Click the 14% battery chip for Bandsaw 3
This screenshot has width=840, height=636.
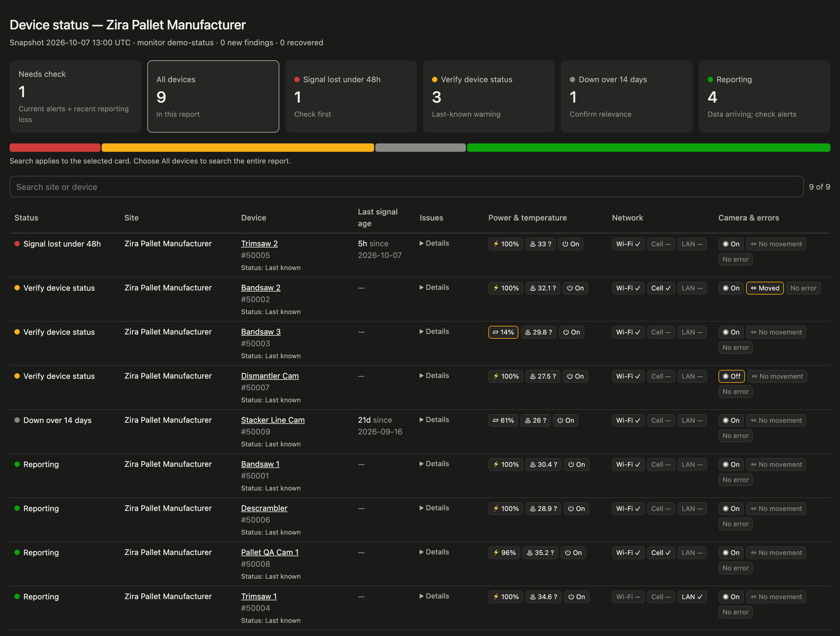pyautogui.click(x=503, y=332)
